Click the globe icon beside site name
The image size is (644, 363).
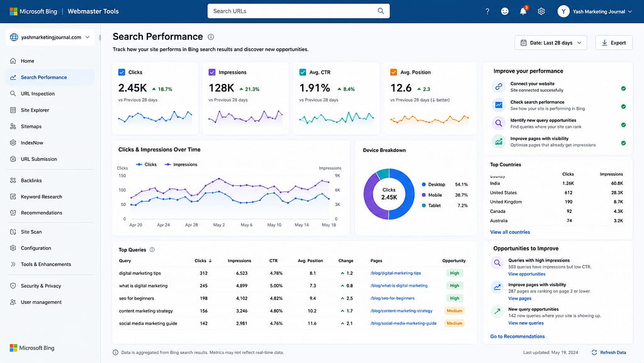pyautogui.click(x=14, y=37)
